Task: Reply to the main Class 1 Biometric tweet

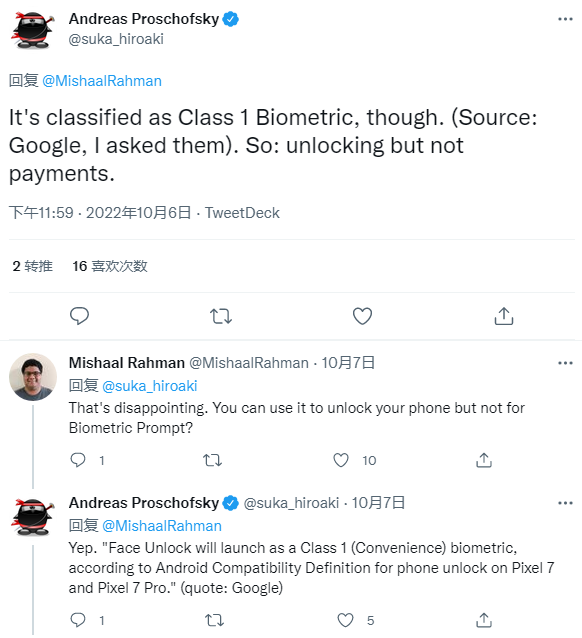Action: [x=79, y=316]
